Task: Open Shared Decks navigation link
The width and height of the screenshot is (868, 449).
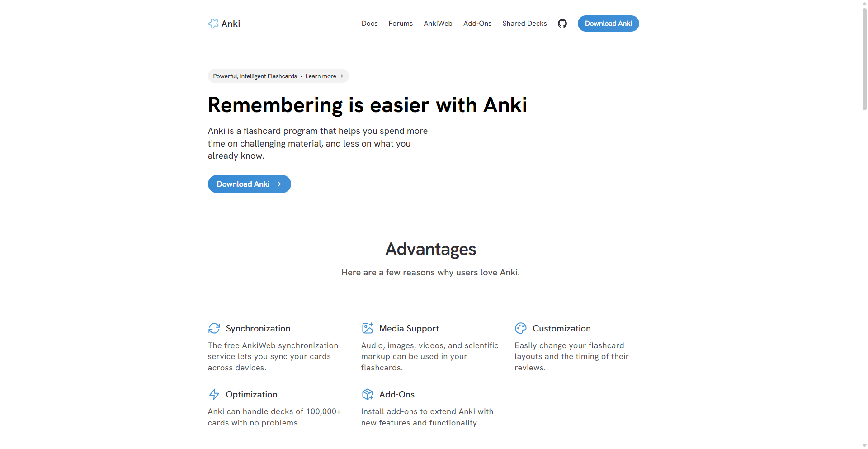Action: tap(524, 24)
